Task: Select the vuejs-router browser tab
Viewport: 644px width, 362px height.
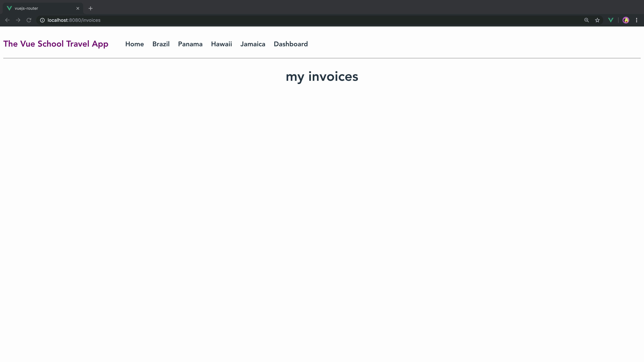Action: click(43, 9)
